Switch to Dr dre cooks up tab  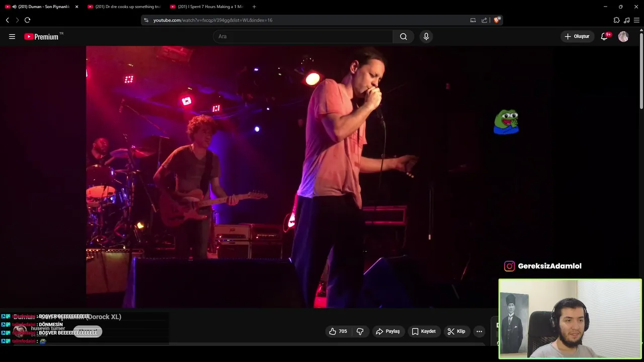pyautogui.click(x=123, y=7)
